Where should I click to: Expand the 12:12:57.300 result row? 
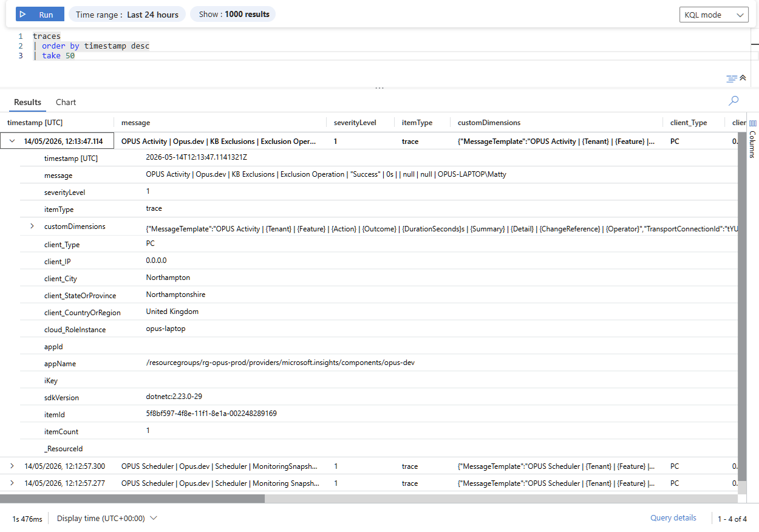12,466
